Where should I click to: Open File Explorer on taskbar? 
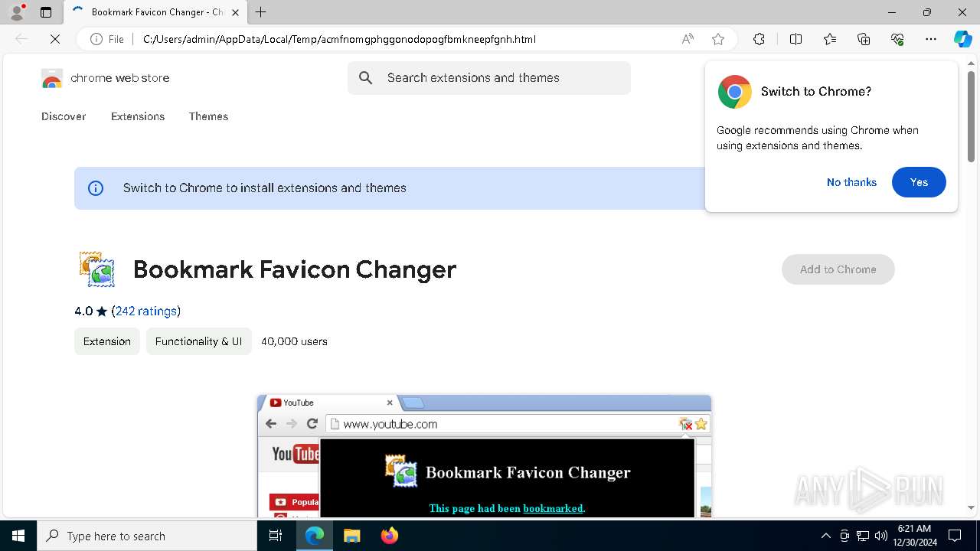tap(351, 536)
